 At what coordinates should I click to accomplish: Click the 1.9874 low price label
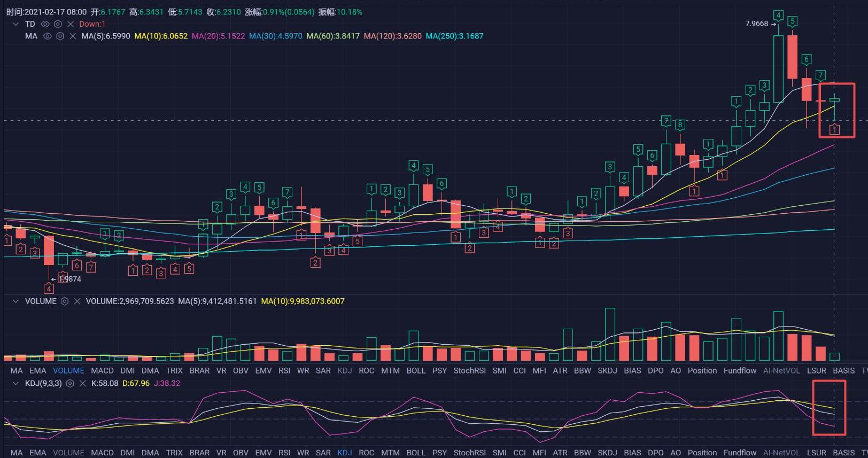70,279
